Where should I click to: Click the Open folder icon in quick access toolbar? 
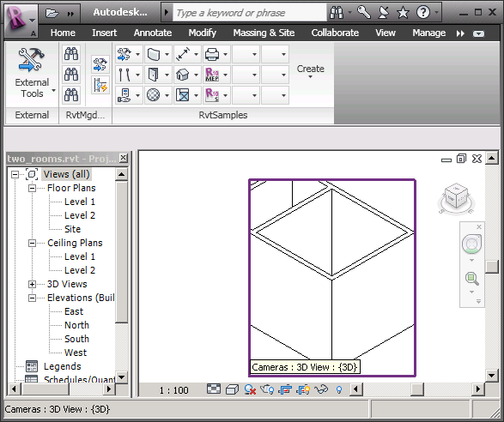click(x=52, y=13)
